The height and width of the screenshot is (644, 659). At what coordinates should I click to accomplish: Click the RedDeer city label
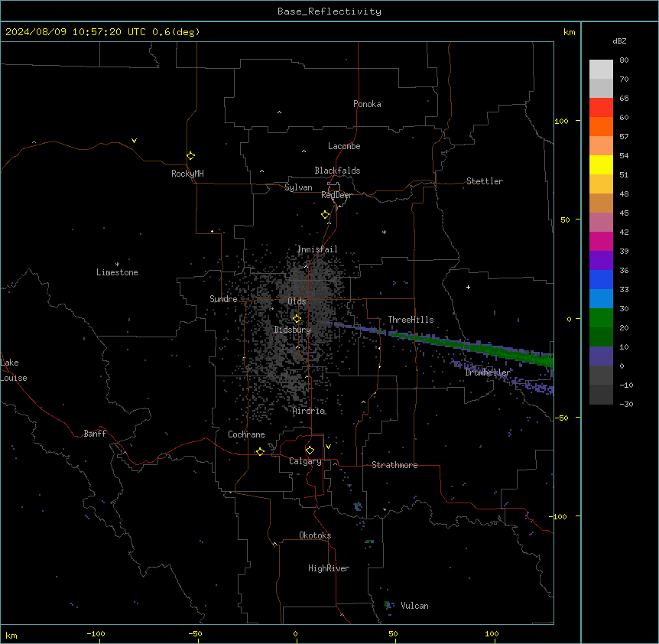[x=336, y=195]
